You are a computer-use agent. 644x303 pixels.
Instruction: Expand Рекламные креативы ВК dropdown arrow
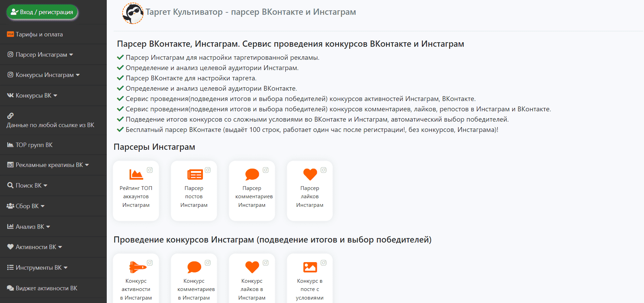pos(87,165)
